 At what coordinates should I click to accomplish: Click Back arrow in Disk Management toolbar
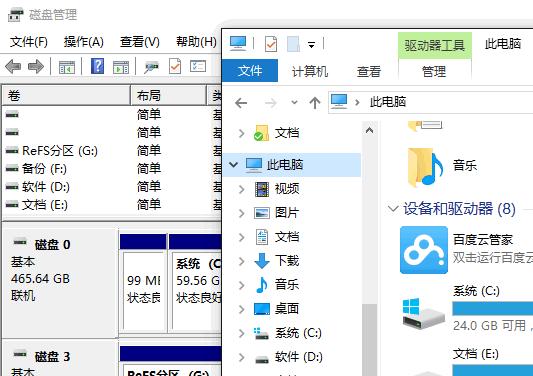[x=13, y=66]
